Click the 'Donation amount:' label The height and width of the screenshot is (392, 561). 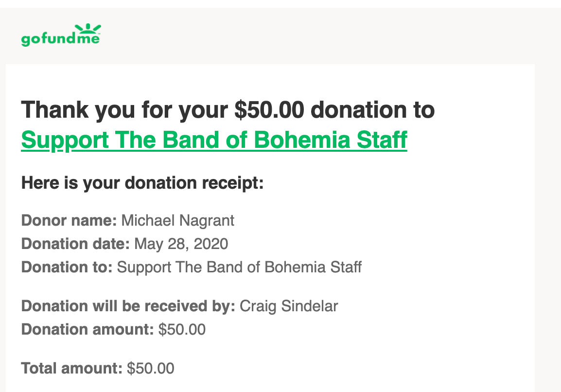[88, 329]
